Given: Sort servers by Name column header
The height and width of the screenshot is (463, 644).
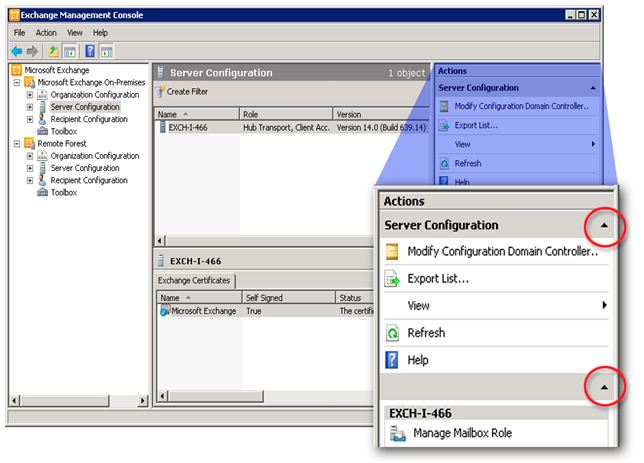Looking at the screenshot, I should (x=197, y=114).
